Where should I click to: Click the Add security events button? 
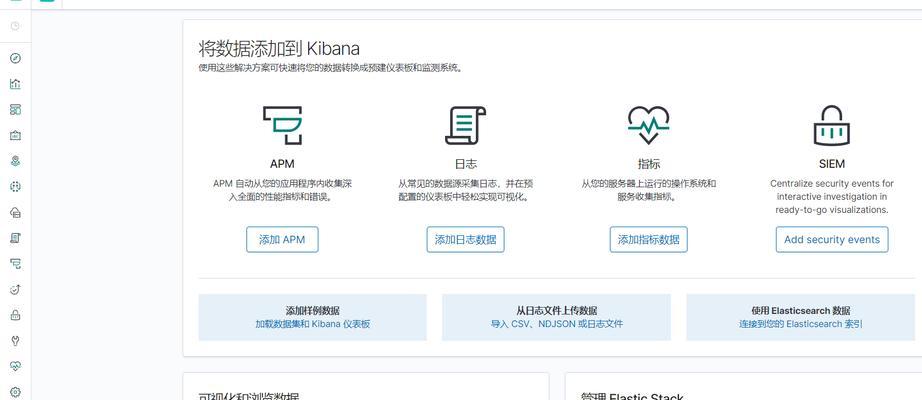(x=832, y=239)
